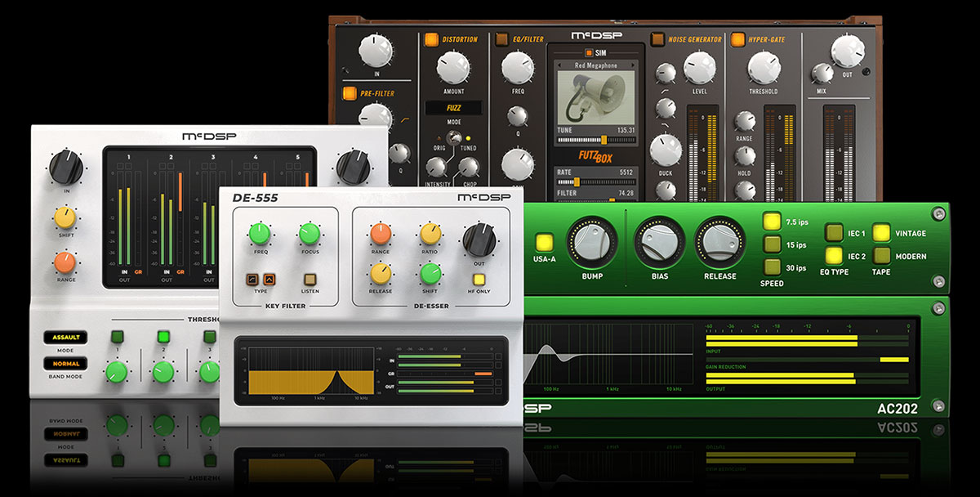Click the Hyper-Gate Threshold knob
The image size is (980, 497).
click(764, 67)
